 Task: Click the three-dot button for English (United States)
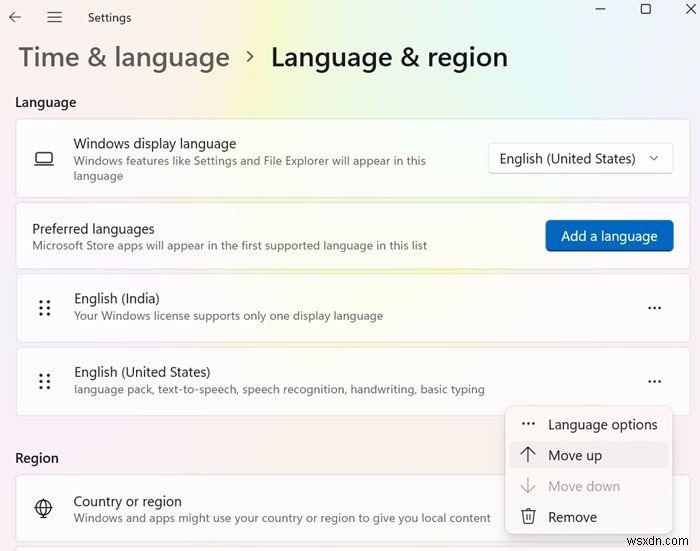point(654,381)
